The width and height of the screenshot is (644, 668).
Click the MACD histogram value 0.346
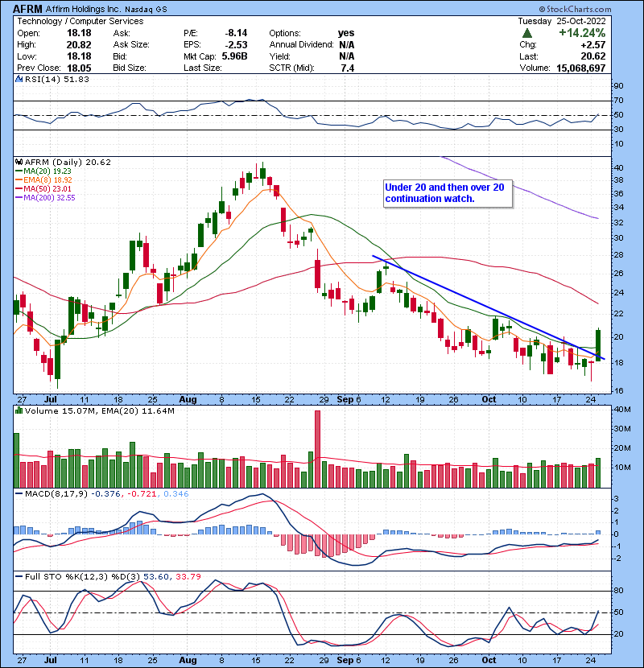click(176, 494)
